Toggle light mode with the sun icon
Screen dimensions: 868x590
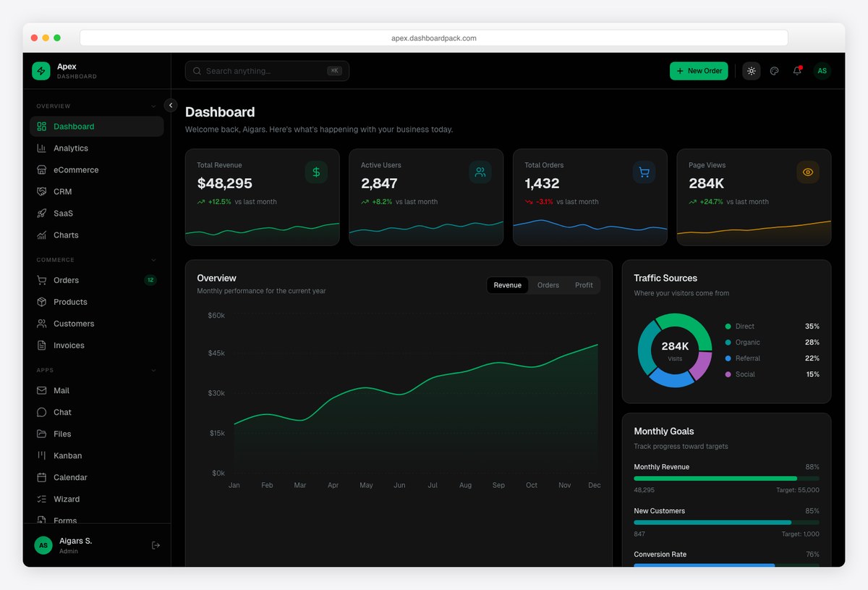click(x=752, y=71)
